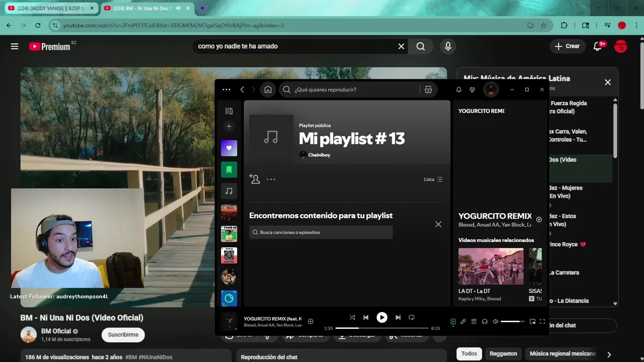Open Spotify miniplayer
The image size is (644, 362).
click(x=532, y=321)
